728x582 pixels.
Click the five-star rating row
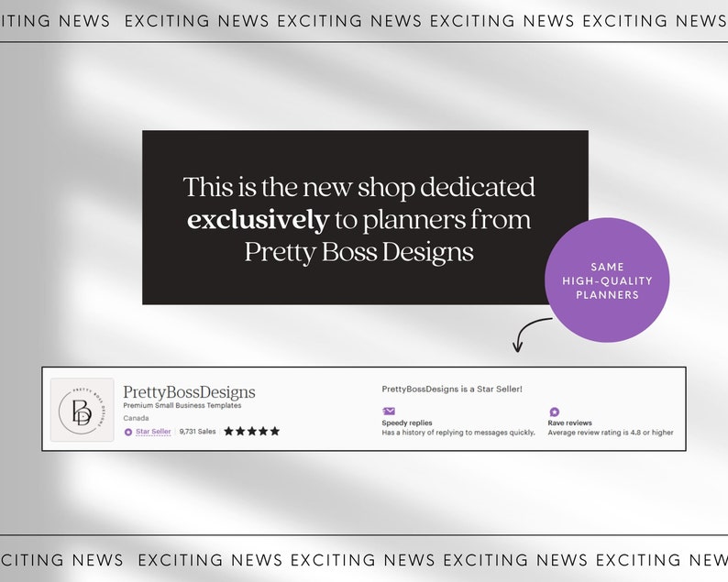coord(251,431)
